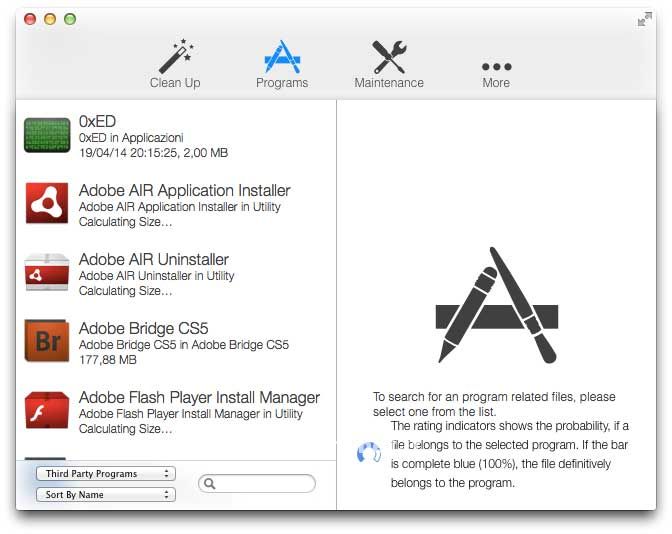Select the 0xED green hex icon
The height and width of the screenshot is (534, 672).
click(x=47, y=135)
